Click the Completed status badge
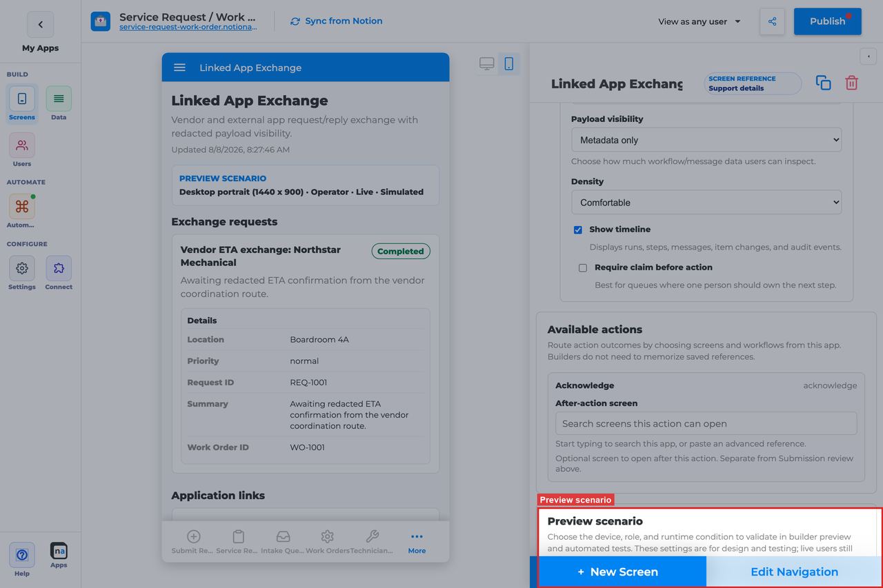 pyautogui.click(x=401, y=252)
